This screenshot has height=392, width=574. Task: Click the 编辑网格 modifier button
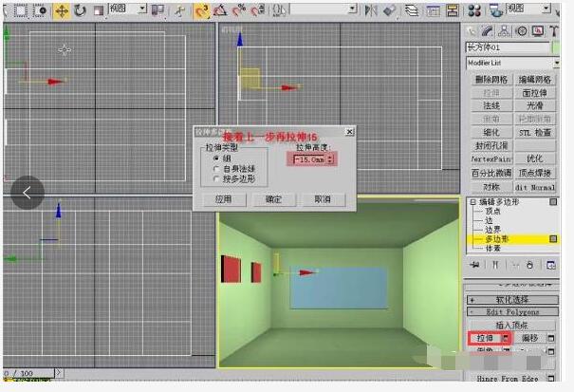tap(535, 80)
